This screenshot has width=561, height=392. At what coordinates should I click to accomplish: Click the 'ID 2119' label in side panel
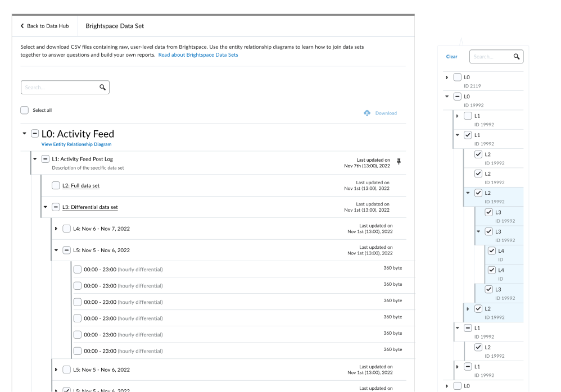pos(472,86)
